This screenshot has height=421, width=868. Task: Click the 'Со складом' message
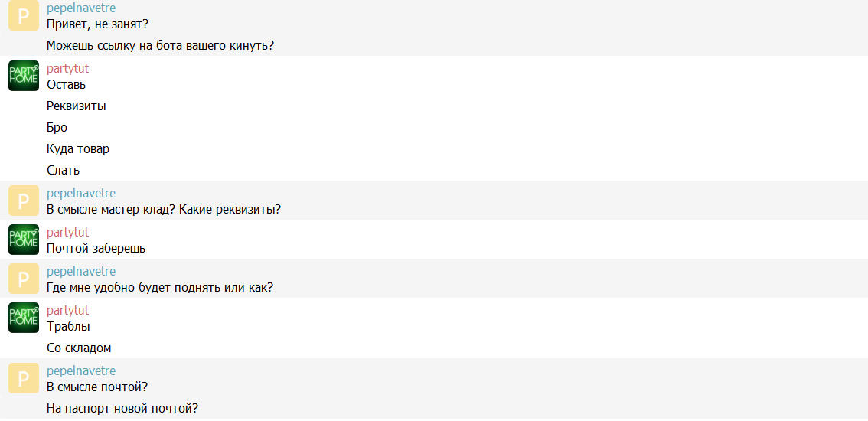79,348
